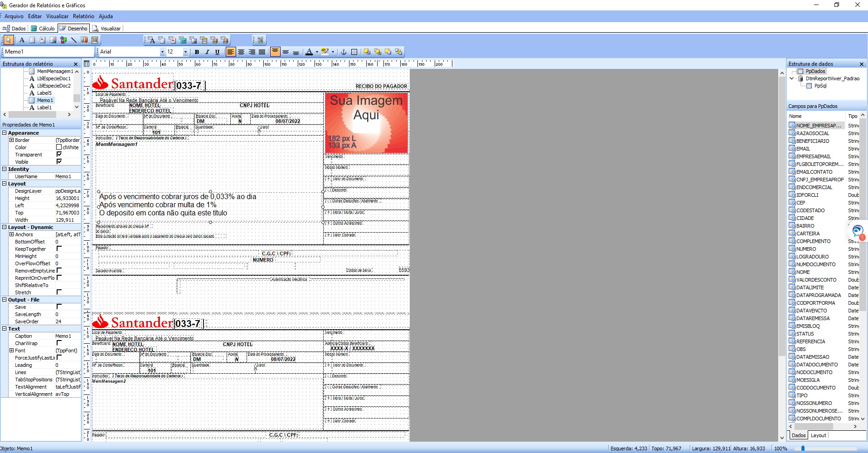This screenshot has width=868, height=453.
Task: Open the chat assistant bubble icon
Action: (857, 231)
